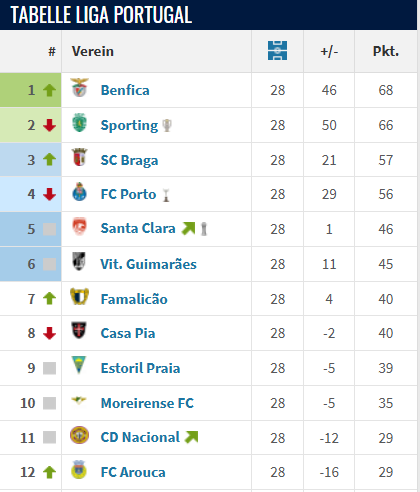
Task: Open the Estoril Praia team link
Action: (140, 368)
